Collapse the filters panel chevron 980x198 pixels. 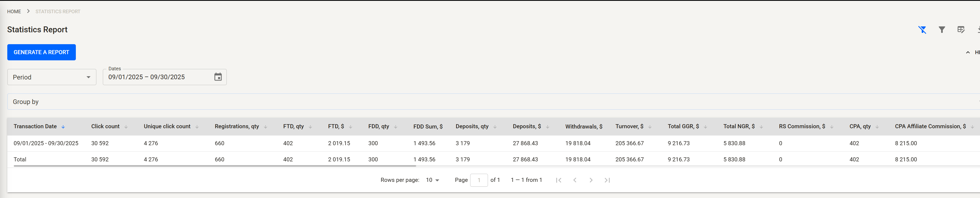pyautogui.click(x=968, y=53)
